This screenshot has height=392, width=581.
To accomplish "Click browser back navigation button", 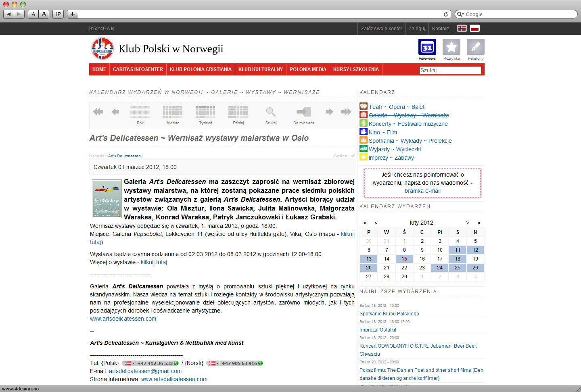I will coord(9,14).
